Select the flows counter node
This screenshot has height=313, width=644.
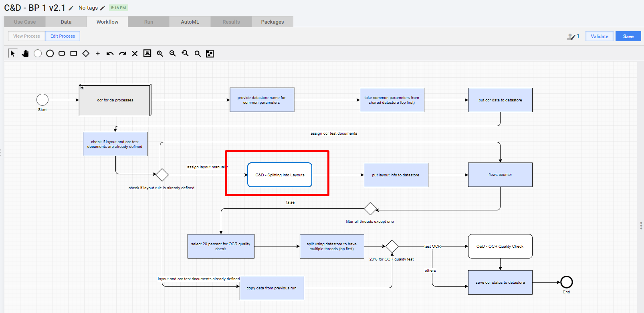500,175
